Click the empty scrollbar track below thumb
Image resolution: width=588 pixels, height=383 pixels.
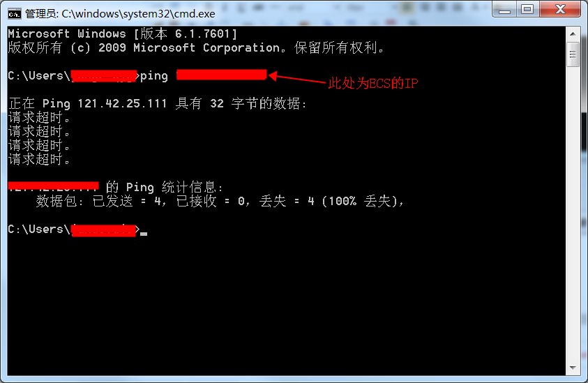[x=573, y=213]
